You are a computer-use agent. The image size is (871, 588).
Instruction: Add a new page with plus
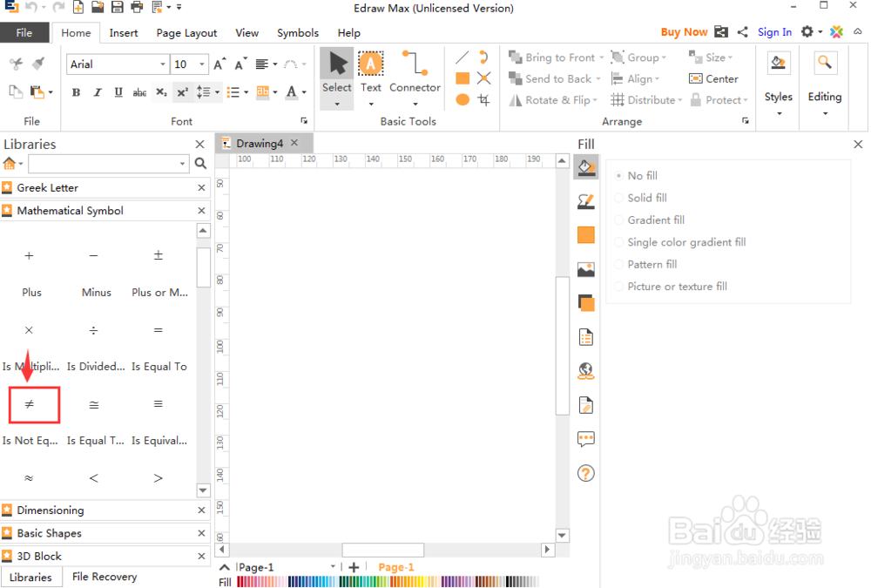(354, 567)
